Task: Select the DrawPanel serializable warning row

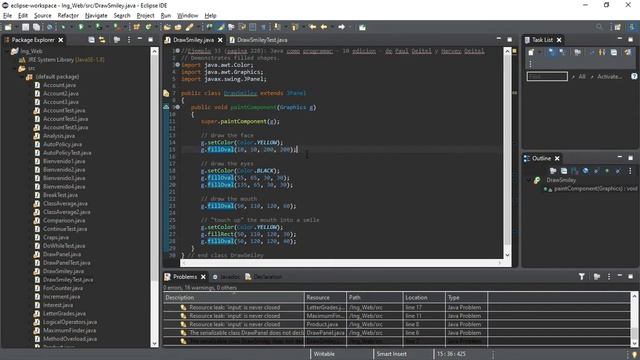Action: coord(396,333)
